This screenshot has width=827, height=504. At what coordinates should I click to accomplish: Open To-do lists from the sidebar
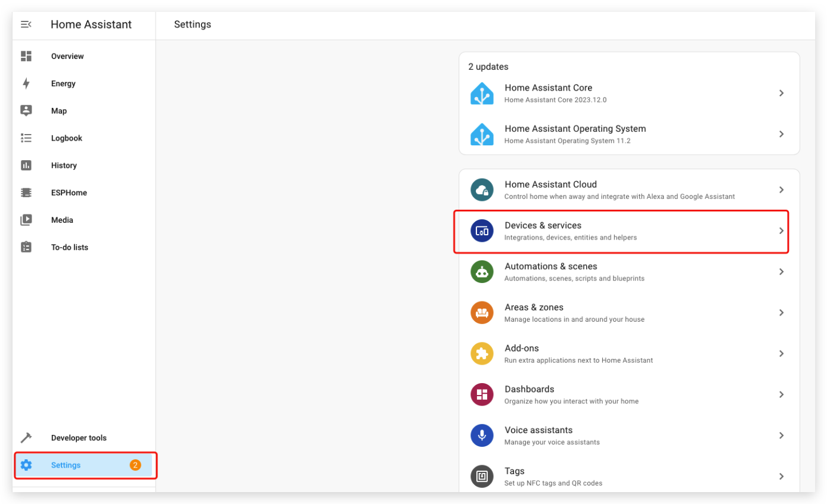[83, 247]
